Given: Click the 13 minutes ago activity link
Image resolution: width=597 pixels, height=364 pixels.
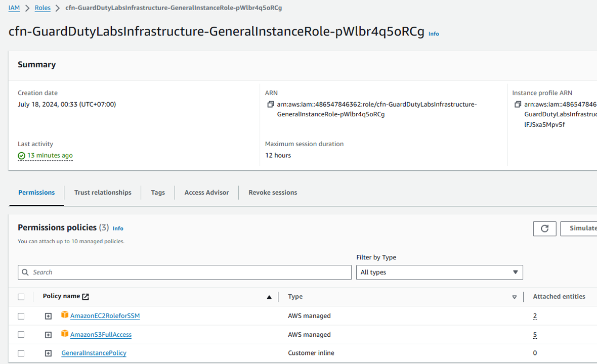Looking at the screenshot, I should point(50,155).
